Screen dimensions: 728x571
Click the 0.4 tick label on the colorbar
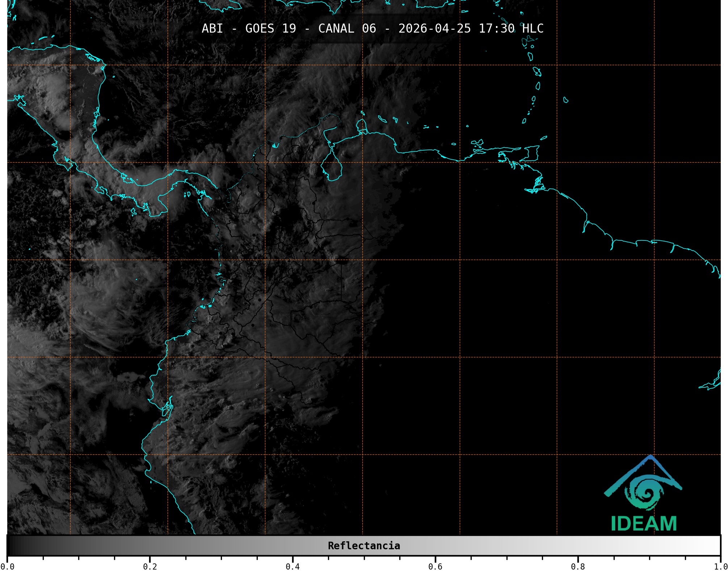(293, 566)
